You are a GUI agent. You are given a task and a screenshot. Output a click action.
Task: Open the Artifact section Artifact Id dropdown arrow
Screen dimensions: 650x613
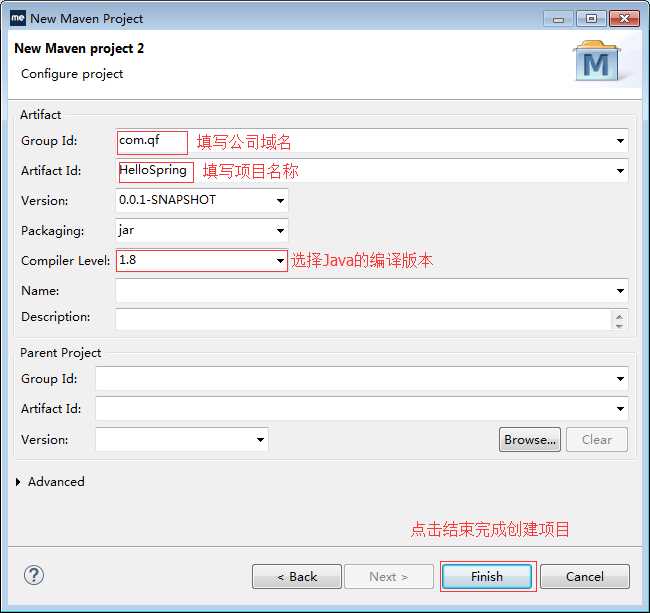click(x=620, y=171)
